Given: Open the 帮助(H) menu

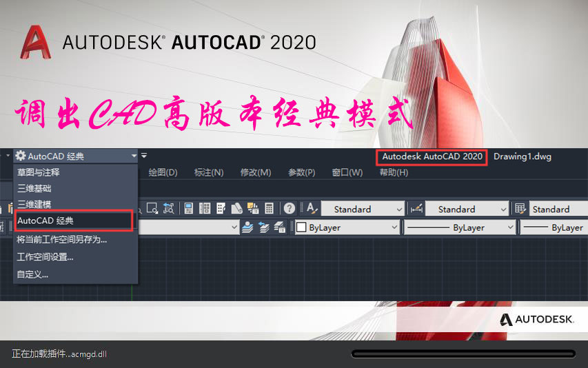Looking at the screenshot, I should click(394, 172).
